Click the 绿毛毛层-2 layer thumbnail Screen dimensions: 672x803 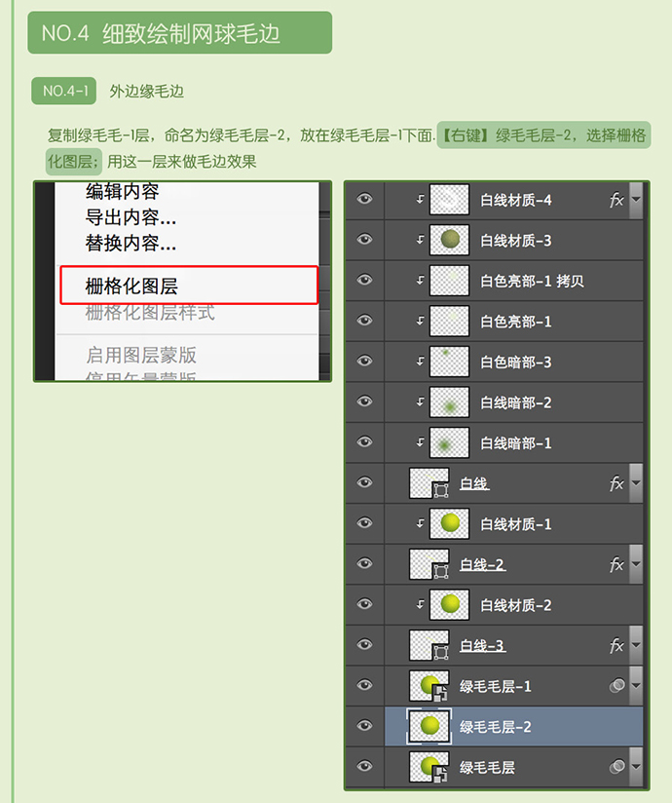click(429, 726)
